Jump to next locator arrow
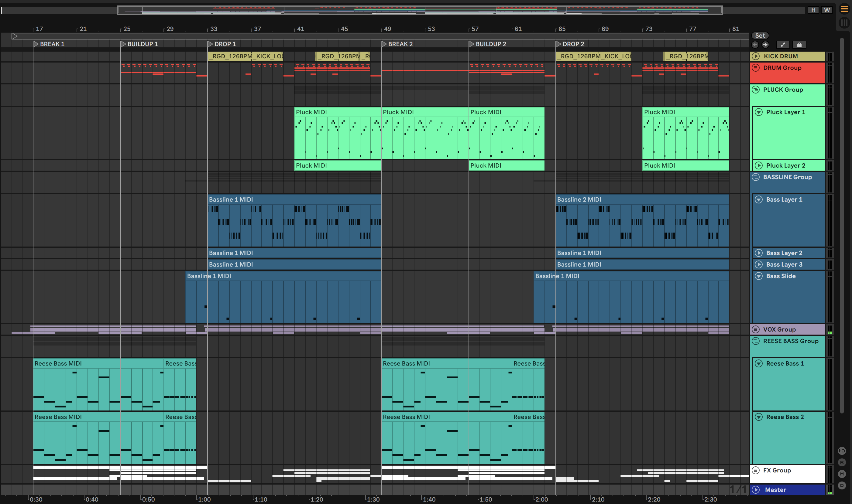The image size is (852, 504). pos(765,45)
